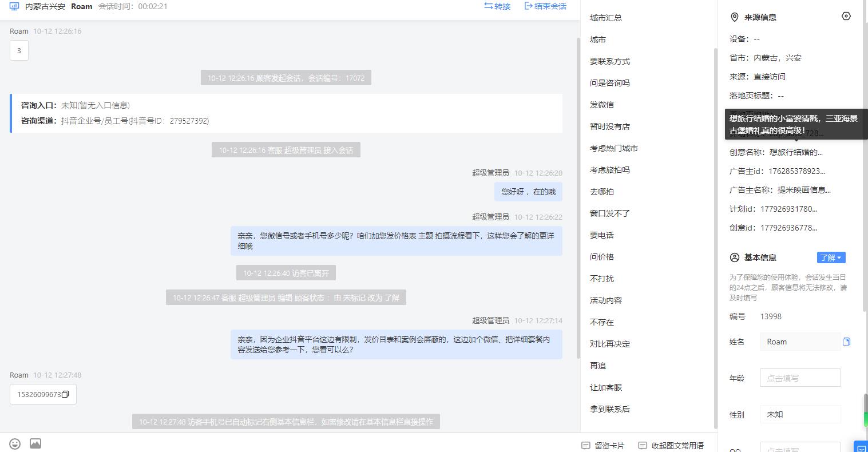The image size is (868, 452).
Task: Click the person icon by 基本信息
Action: click(735, 257)
